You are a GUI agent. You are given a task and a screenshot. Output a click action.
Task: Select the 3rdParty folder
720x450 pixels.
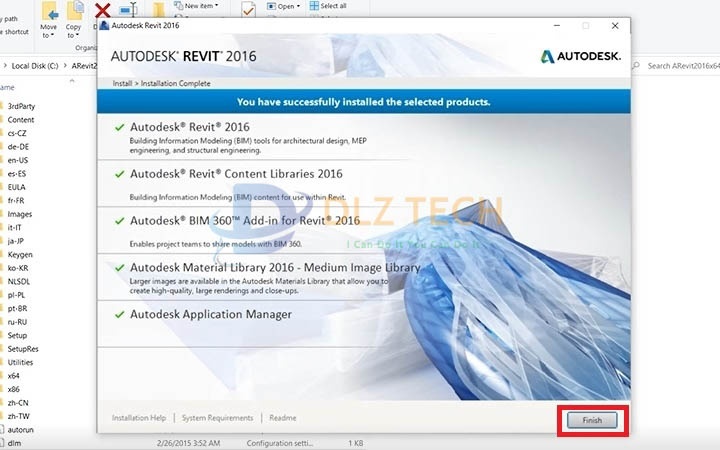pyautogui.click(x=20, y=106)
